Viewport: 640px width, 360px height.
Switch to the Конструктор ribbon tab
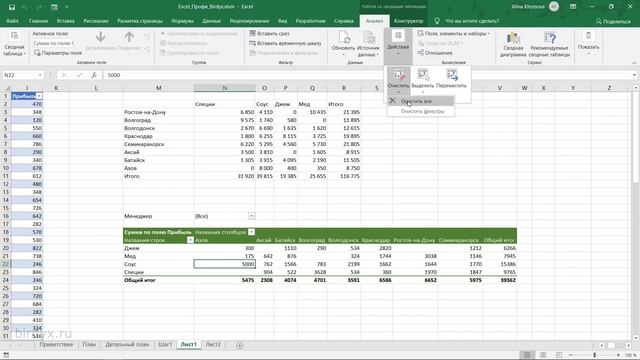[x=409, y=21]
